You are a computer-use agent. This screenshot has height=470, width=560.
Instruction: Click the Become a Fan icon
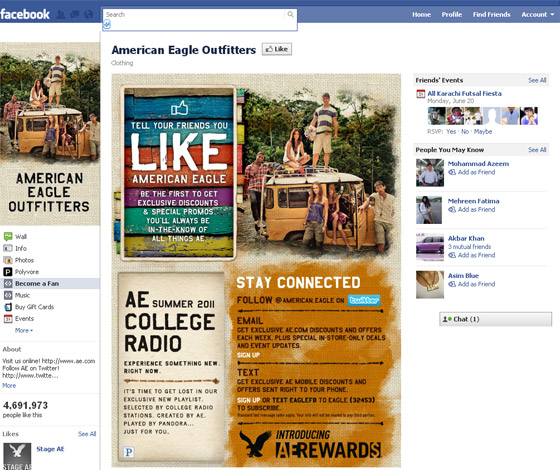pos(8,284)
